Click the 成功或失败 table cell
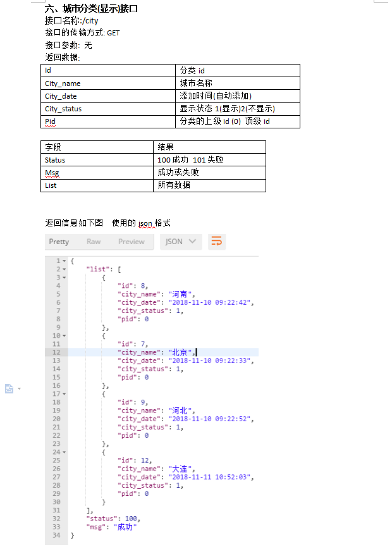The width and height of the screenshot is (392, 549). [x=210, y=173]
